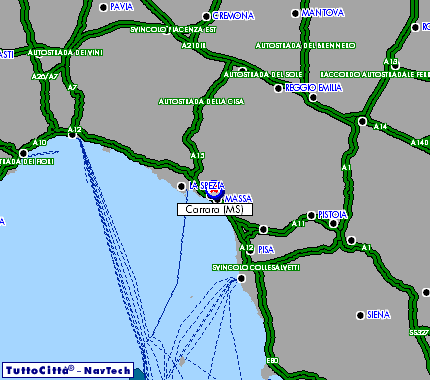Click the A12 junction marker near Genoa

pyautogui.click(x=72, y=135)
